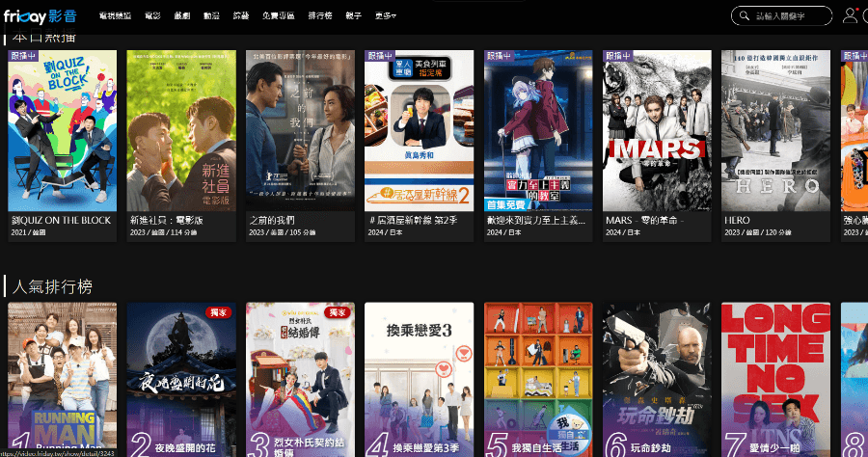This screenshot has width=868, height=457.
Task: Click the title 新進社員：電影版
Action: (x=167, y=220)
